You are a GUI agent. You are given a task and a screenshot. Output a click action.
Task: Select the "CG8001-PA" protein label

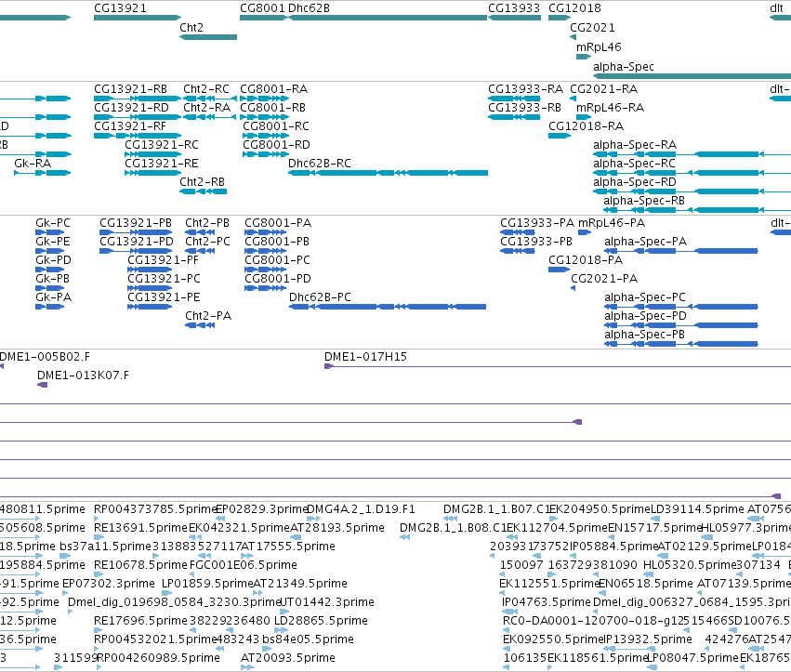point(278,223)
